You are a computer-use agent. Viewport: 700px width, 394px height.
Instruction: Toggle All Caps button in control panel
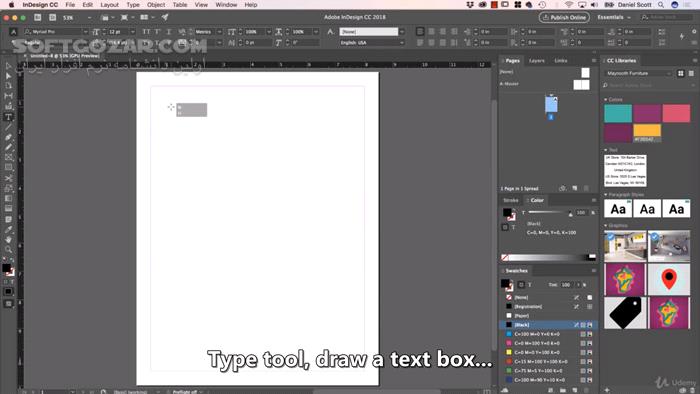(x=146, y=32)
